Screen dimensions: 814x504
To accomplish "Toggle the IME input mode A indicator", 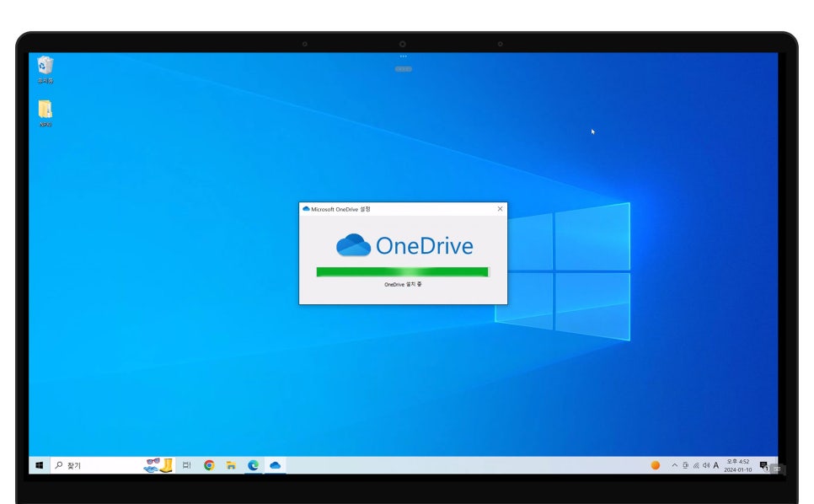I will (716, 465).
